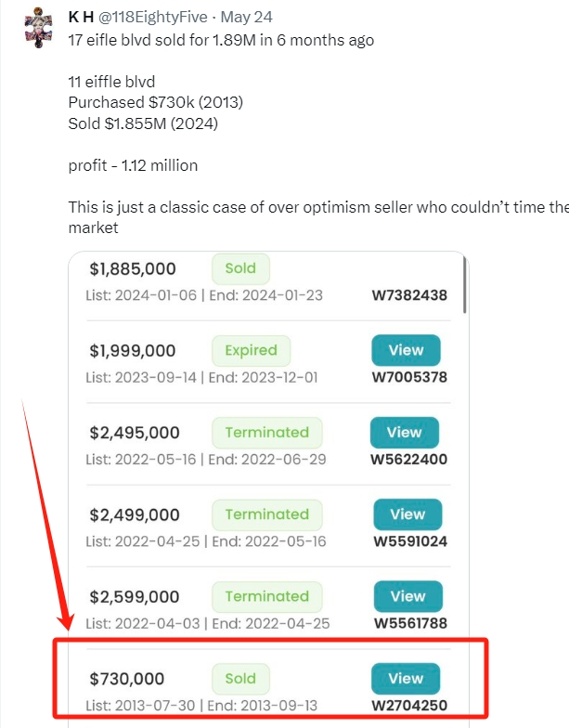Click the Terminated badge for $2,499,000

coord(267,514)
